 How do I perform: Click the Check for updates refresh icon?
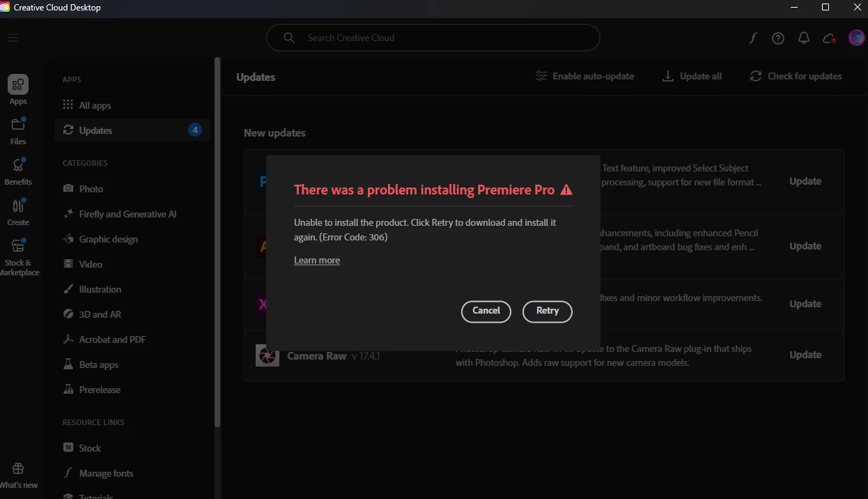(x=756, y=76)
